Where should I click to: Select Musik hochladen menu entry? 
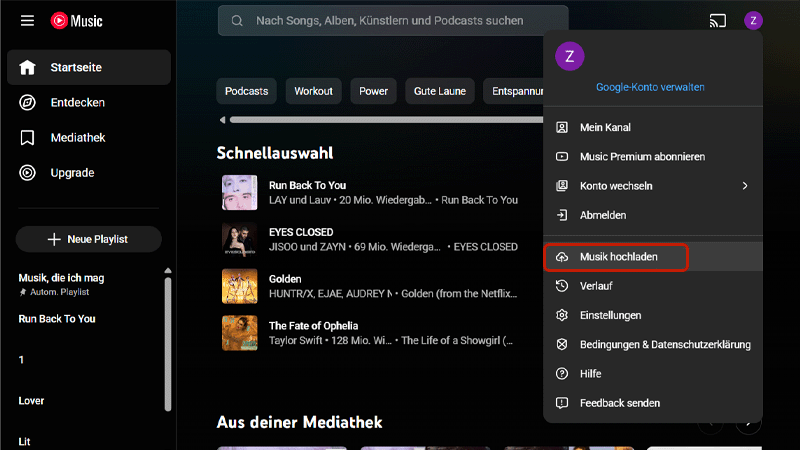point(653,257)
